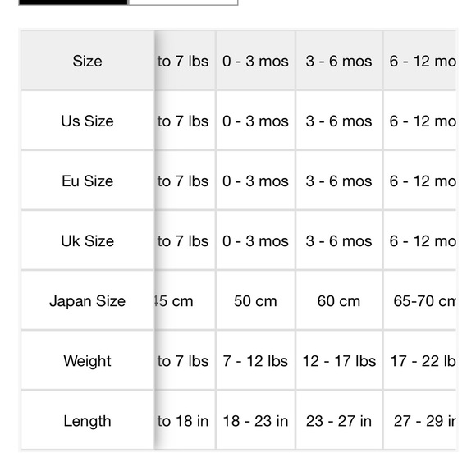Click the 27 - 29 in length cell
The height and width of the screenshot is (476, 476).
point(420,420)
